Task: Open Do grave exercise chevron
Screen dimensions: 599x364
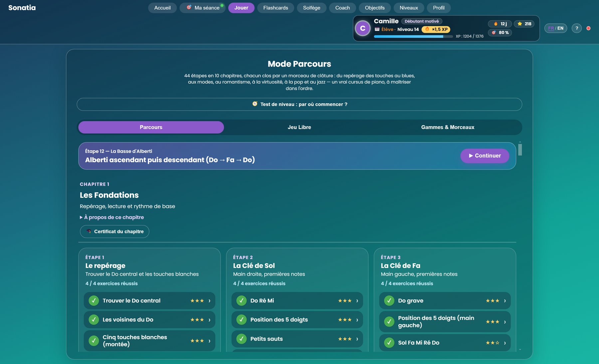Action: [505, 301]
